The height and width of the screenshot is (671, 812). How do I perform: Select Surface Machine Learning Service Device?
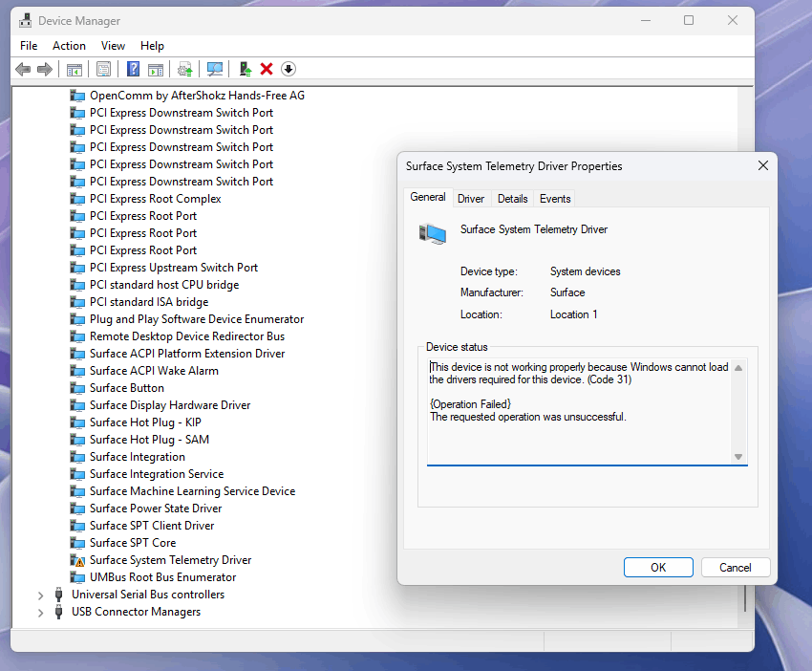coord(193,491)
